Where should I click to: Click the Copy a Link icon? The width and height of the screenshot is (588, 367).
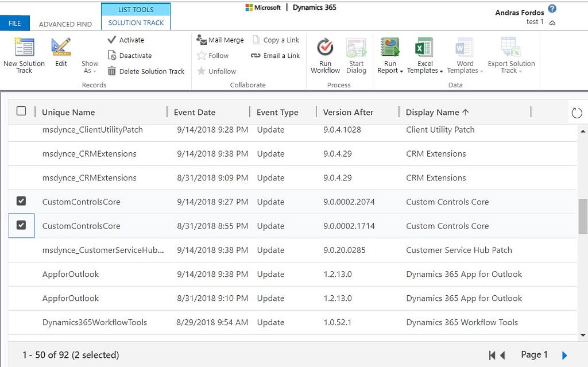(256, 40)
